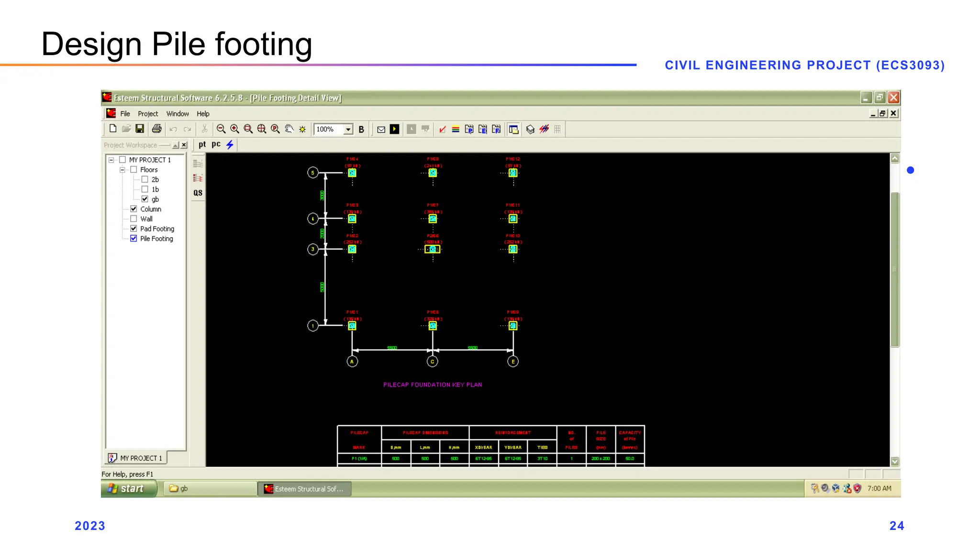Screen dimensions: 980x551
Task: Click the 'pt' button
Action: click(202, 144)
